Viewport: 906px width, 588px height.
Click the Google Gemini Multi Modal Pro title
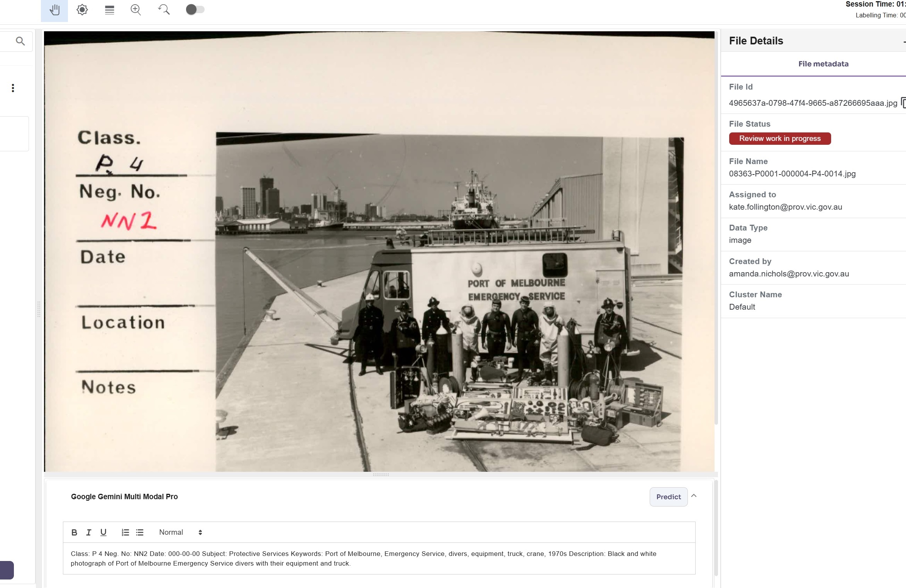point(124,497)
